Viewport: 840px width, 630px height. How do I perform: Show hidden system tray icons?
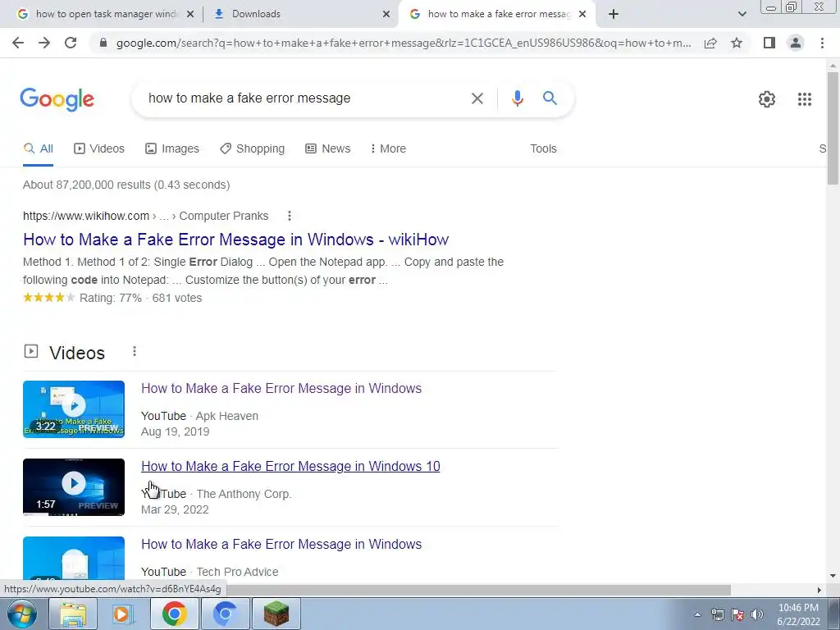pyautogui.click(x=697, y=614)
